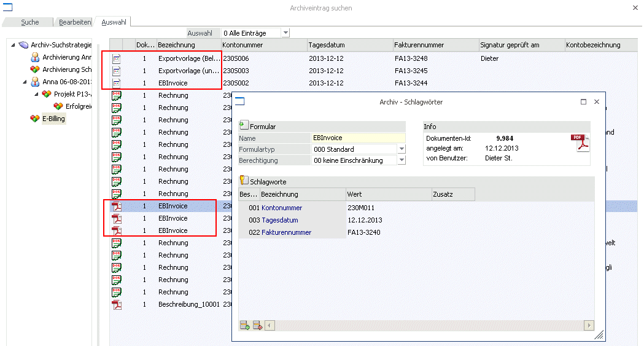Switch to the Bearbeiten tab
This screenshot has width=644, height=346.
[75, 22]
